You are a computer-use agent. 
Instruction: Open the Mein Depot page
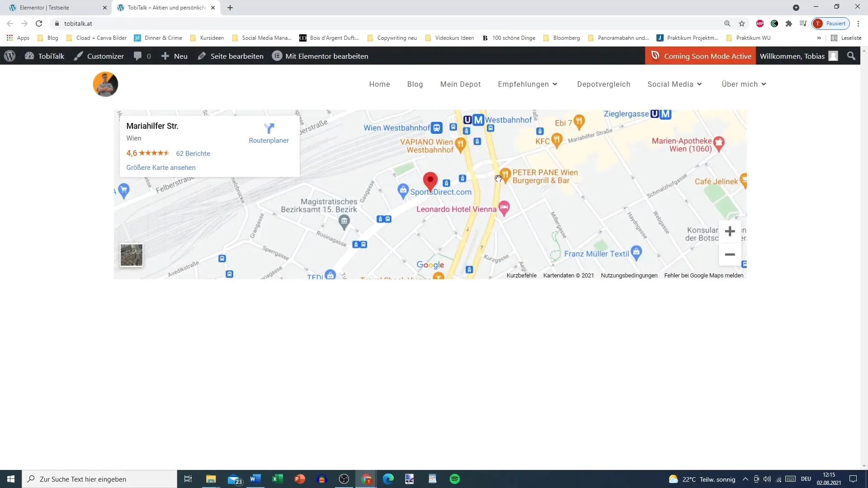click(460, 84)
